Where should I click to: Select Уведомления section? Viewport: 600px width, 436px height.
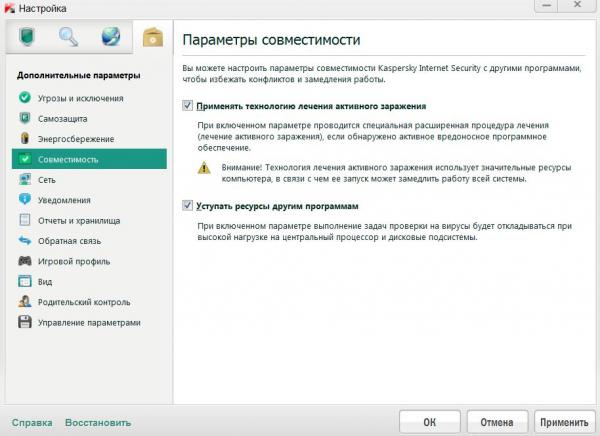pos(89,200)
